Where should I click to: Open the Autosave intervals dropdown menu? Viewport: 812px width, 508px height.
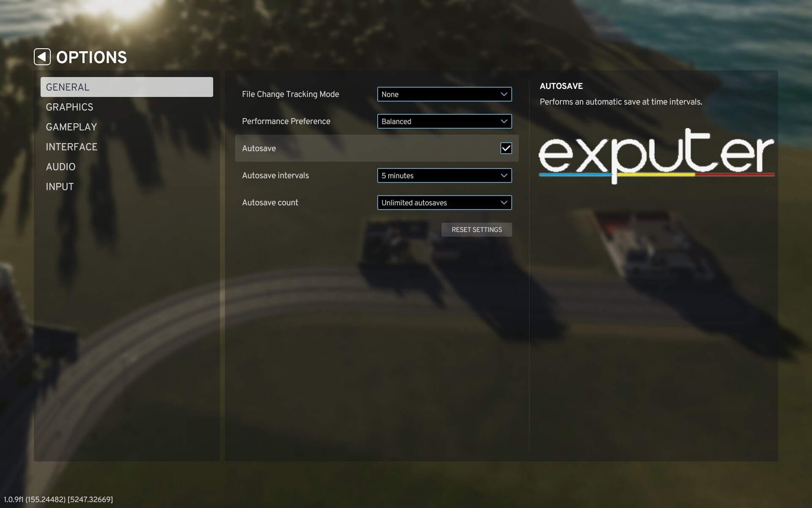444,175
